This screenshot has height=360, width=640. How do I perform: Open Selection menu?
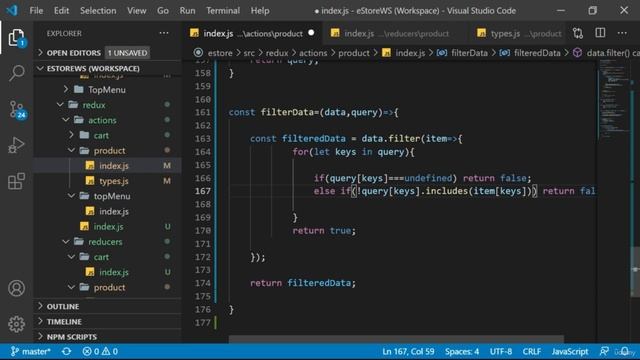point(98,11)
